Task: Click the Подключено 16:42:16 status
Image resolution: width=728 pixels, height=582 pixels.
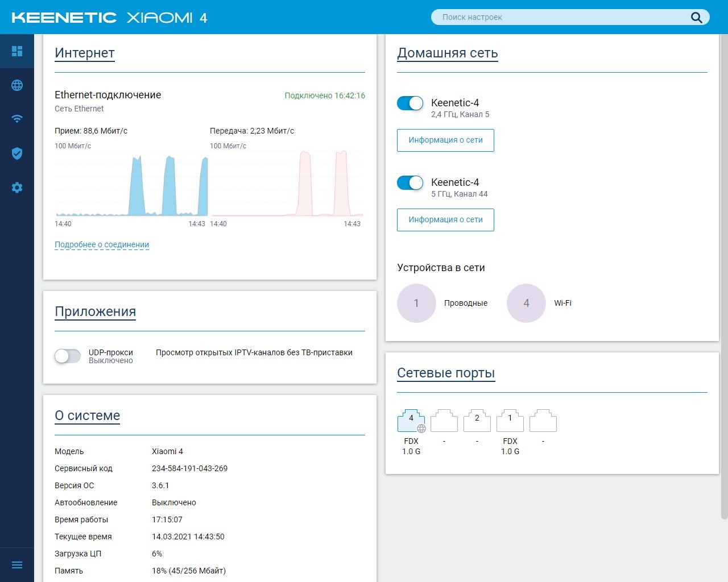Action: tap(325, 95)
